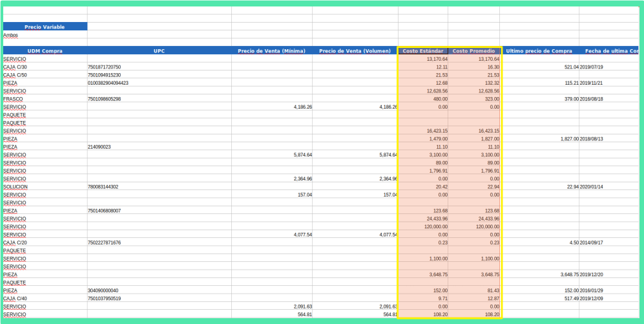Screen dimensions: 644x324
Task: Select the 'Costo Estándar' column header
Action: click(423, 50)
